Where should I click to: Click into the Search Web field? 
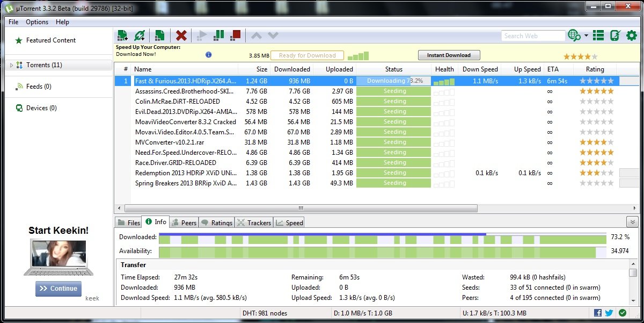point(533,36)
